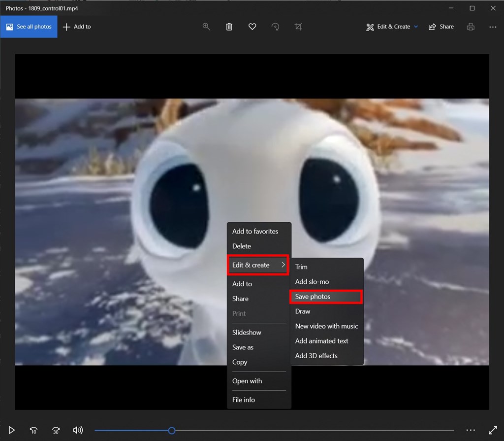Open the Edit & Create toolbar dropdown
504x441 pixels.
click(x=392, y=27)
